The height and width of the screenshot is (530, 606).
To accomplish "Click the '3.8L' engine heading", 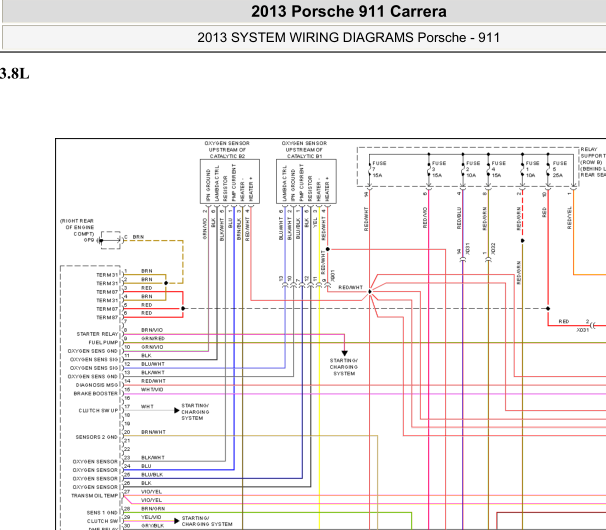I will (x=15, y=73).
